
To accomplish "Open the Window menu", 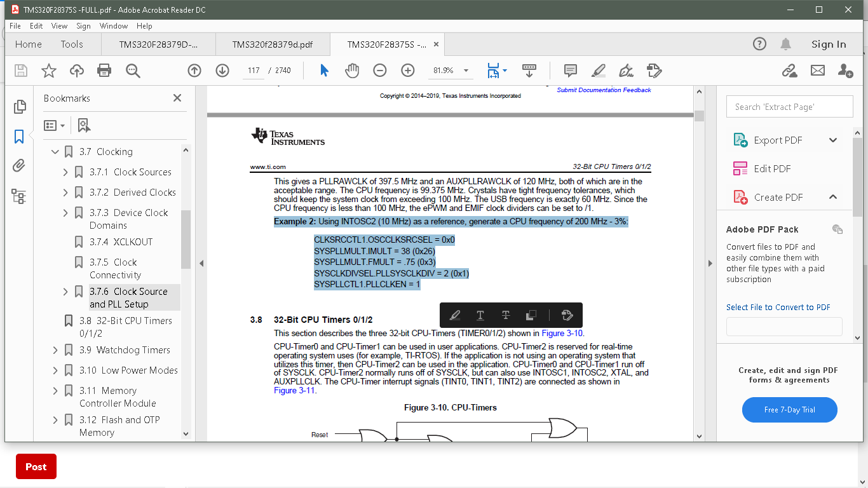I will pos(114,26).
